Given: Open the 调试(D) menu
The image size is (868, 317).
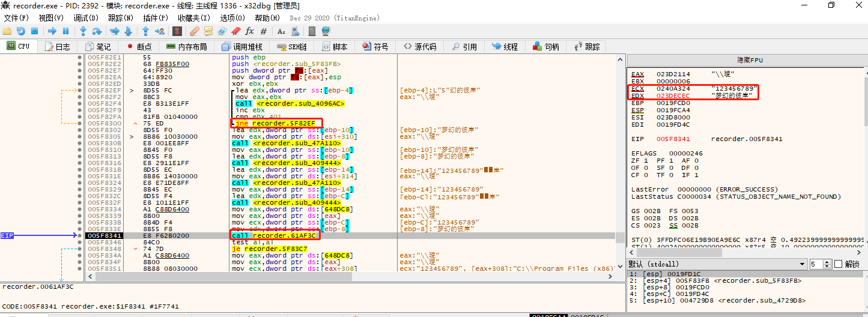Looking at the screenshot, I should point(86,18).
